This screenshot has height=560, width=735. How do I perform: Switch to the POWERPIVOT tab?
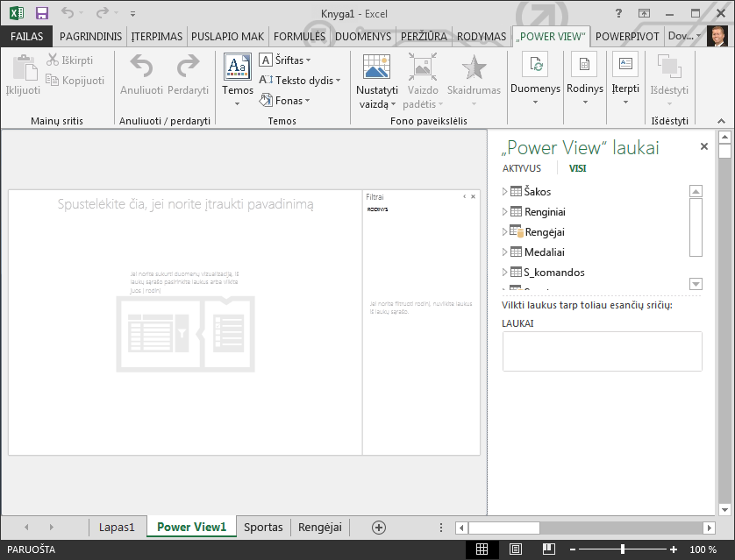coord(627,36)
